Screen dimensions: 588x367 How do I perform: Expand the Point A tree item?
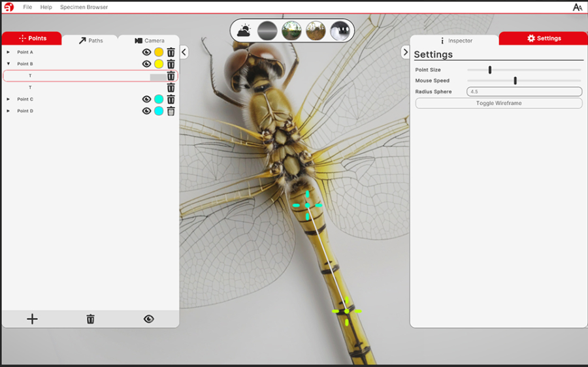(x=8, y=52)
